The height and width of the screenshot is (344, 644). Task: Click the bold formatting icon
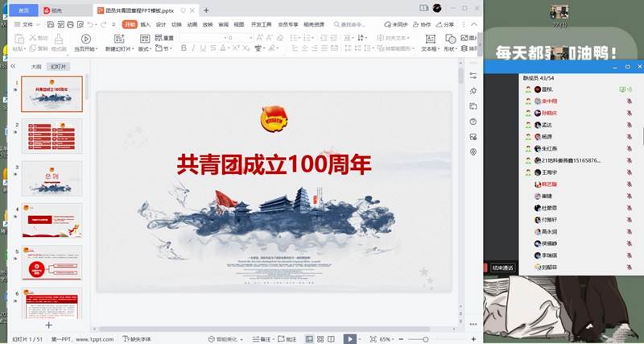(x=184, y=48)
